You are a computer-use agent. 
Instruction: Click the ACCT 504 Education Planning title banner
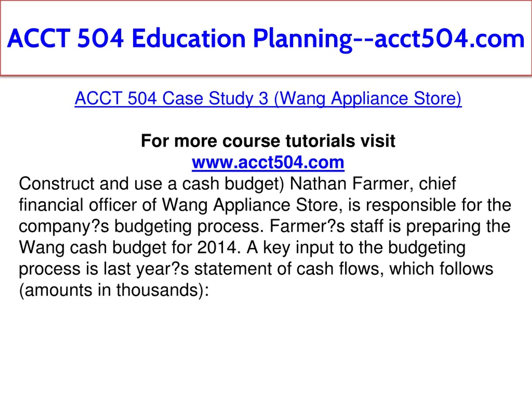click(266, 38)
